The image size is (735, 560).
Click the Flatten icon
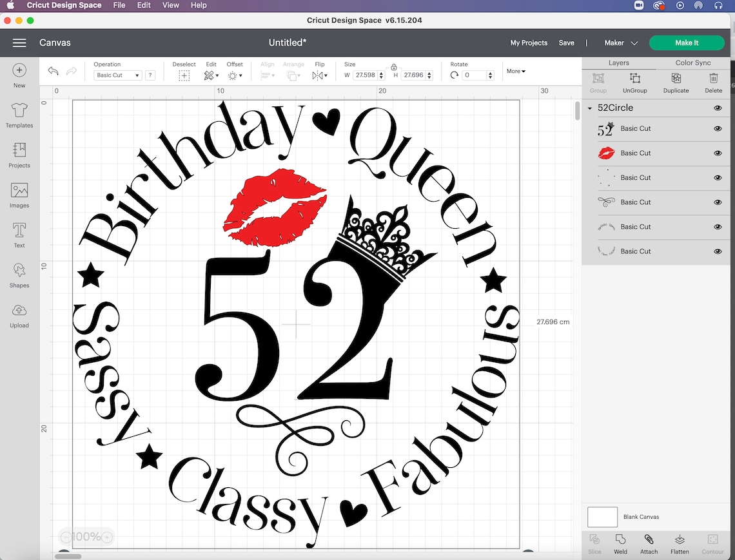coord(680,543)
